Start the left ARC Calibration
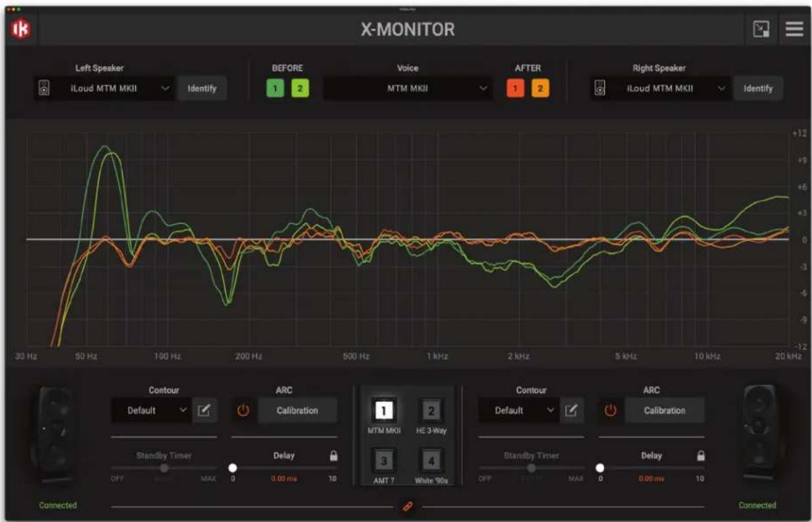The image size is (812, 522). pyautogui.click(x=297, y=411)
